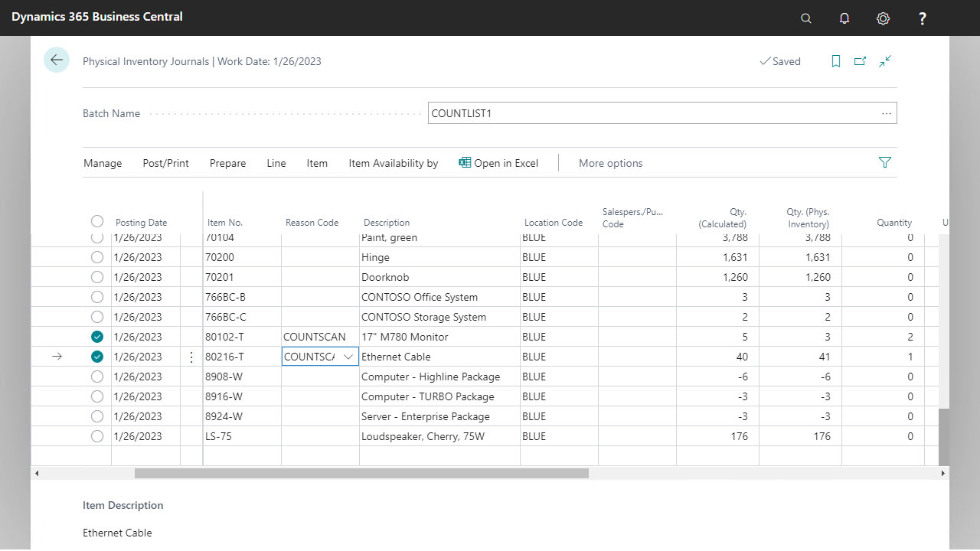This screenshot has width=980, height=551.
Task: Click the Quantity column header
Action: [894, 223]
